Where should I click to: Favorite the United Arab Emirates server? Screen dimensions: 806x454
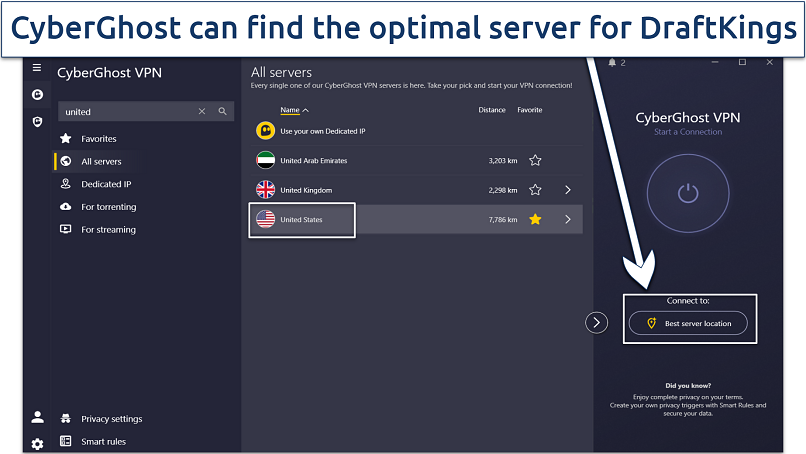coord(535,160)
